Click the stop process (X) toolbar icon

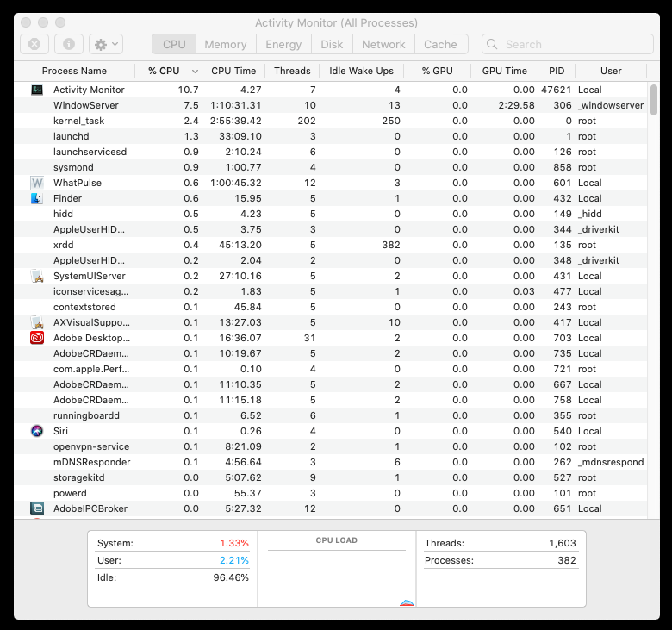(34, 44)
